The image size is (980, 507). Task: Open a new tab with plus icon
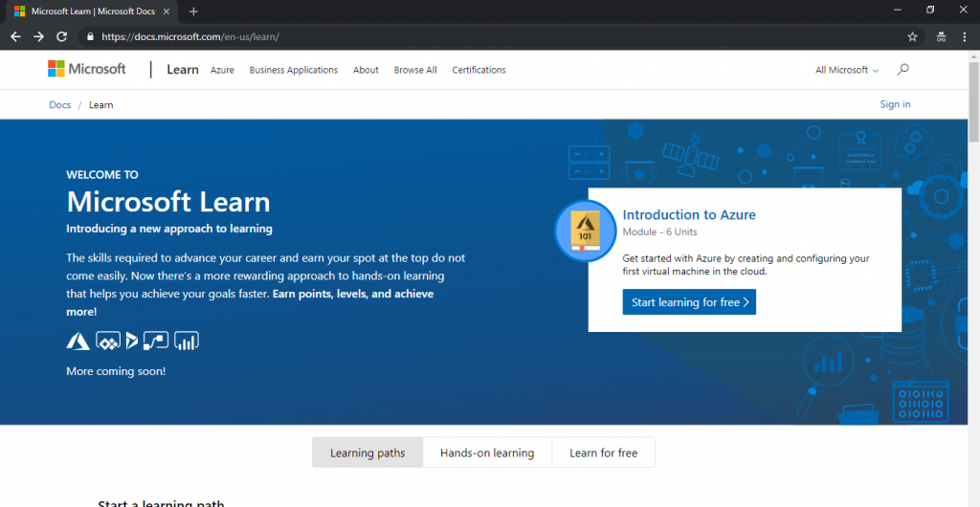[x=193, y=11]
